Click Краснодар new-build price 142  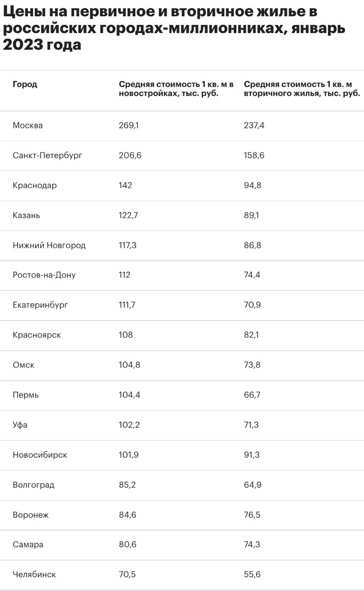125,185
